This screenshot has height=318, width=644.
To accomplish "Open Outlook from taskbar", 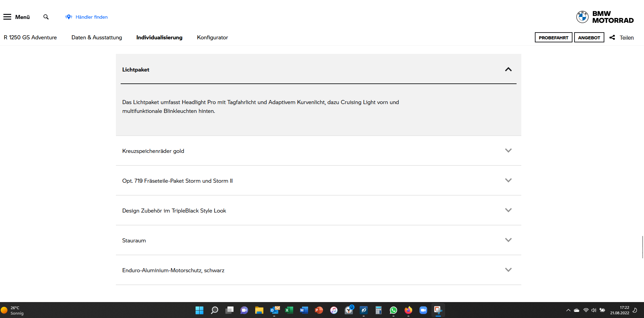I will tap(275, 310).
